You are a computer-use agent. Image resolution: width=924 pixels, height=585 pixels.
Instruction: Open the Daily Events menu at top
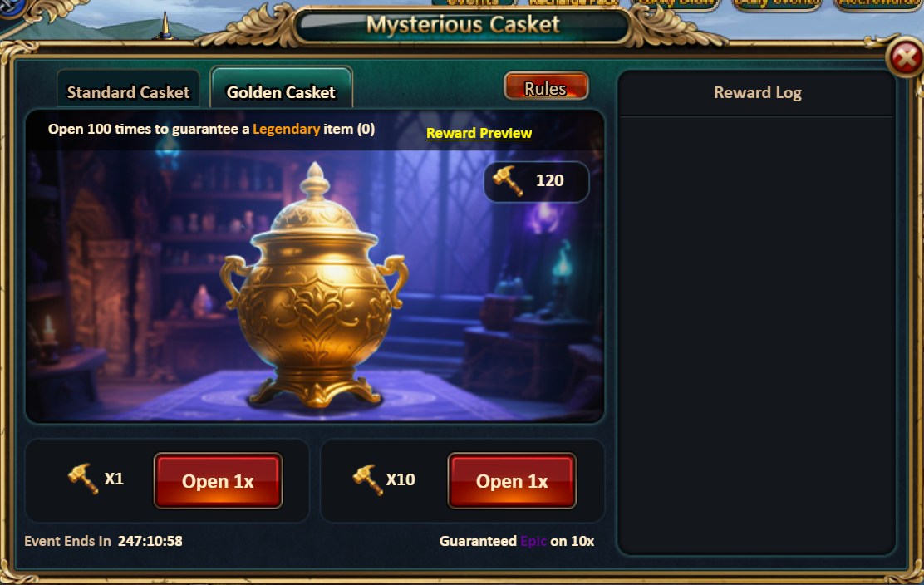777,3
